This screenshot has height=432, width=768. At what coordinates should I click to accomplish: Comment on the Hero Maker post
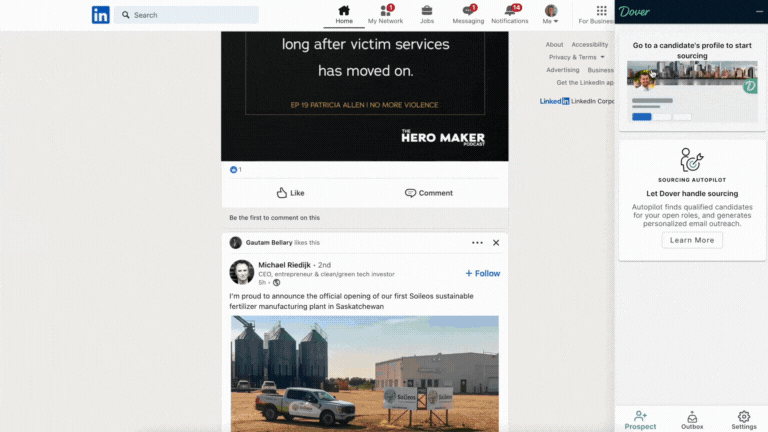pos(429,193)
